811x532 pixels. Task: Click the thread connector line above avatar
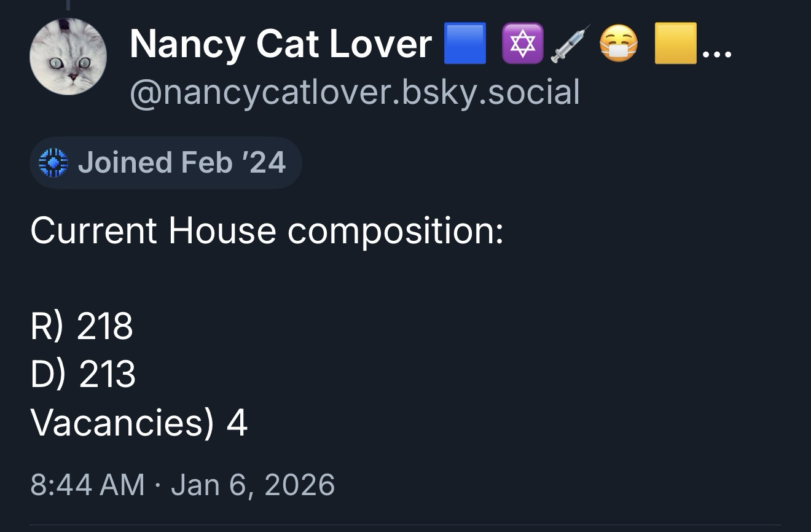click(68, 5)
